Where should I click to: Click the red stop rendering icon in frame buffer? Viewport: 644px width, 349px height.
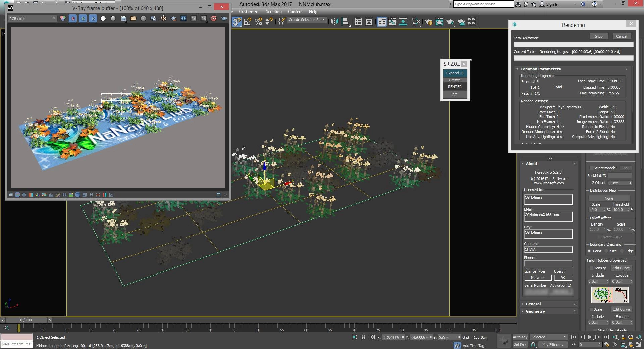[214, 19]
